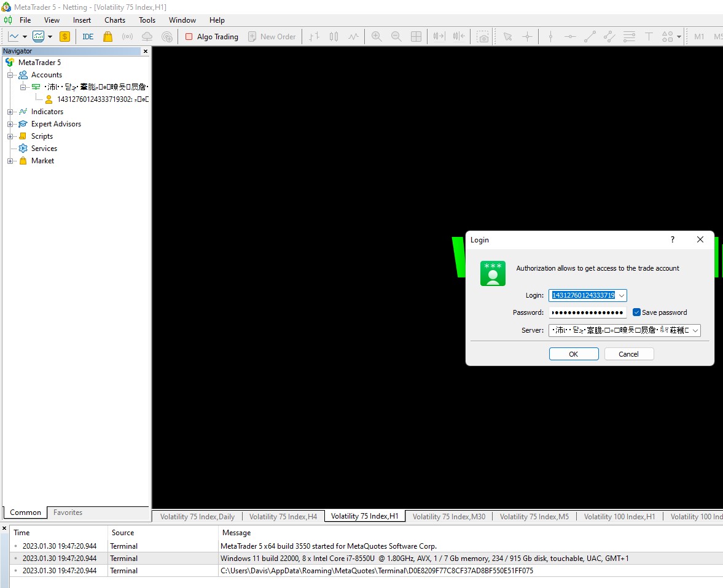This screenshot has width=723, height=588.
Task: Open Volatility 75 Index,Daily chart tab
Action: coord(197,517)
